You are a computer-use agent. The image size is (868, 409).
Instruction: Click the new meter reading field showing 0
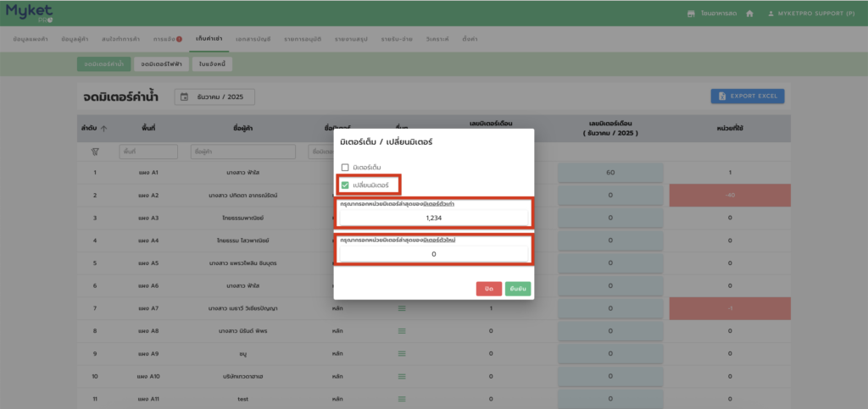[433, 253]
